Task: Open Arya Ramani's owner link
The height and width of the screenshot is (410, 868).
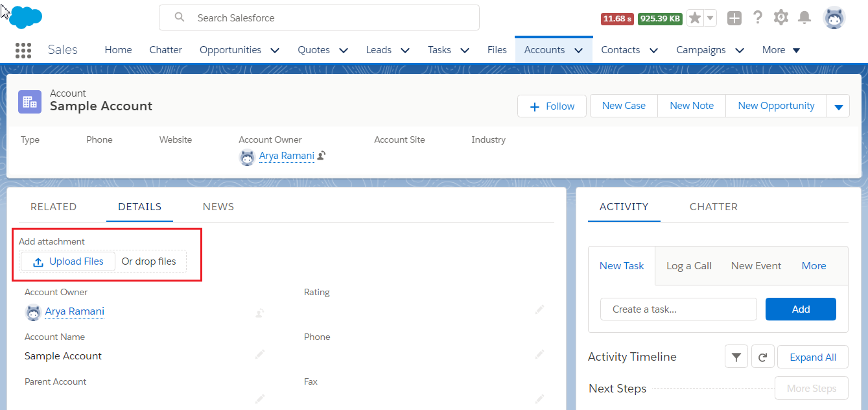Action: [x=74, y=311]
